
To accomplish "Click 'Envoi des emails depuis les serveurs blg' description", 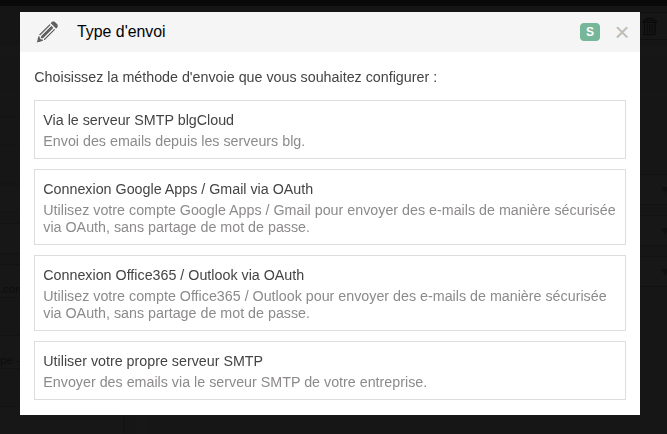I will (x=174, y=142).
